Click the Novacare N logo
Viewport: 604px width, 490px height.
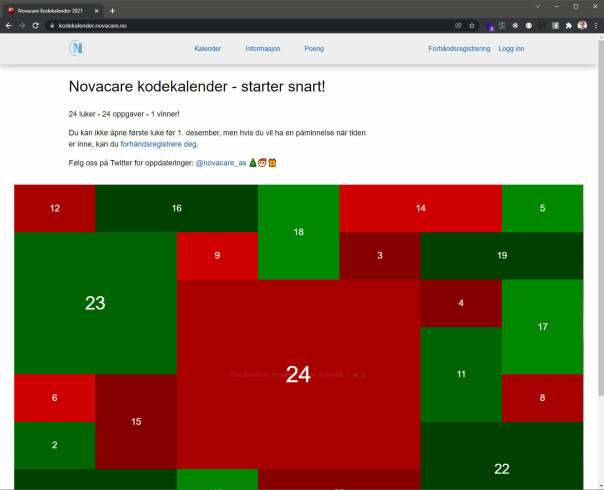(77, 49)
